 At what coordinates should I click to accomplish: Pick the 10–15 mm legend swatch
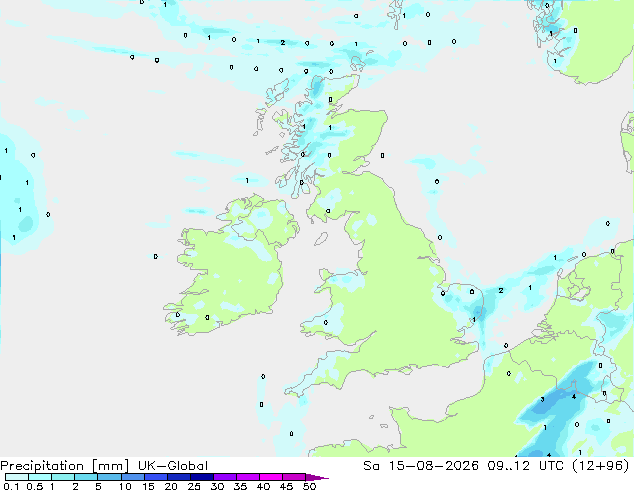(x=132, y=477)
